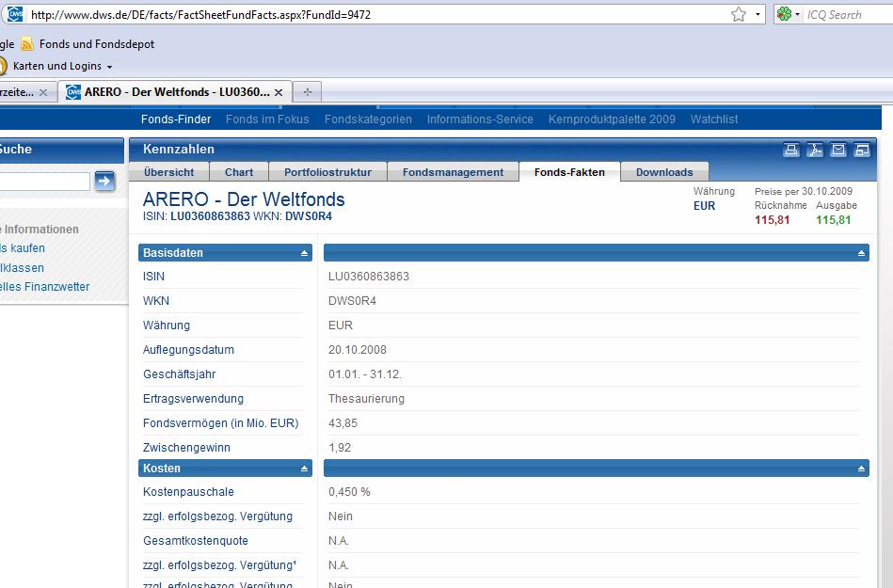Open Fondskategorien navigation item
Image resolution: width=893 pixels, height=588 pixels.
368,119
